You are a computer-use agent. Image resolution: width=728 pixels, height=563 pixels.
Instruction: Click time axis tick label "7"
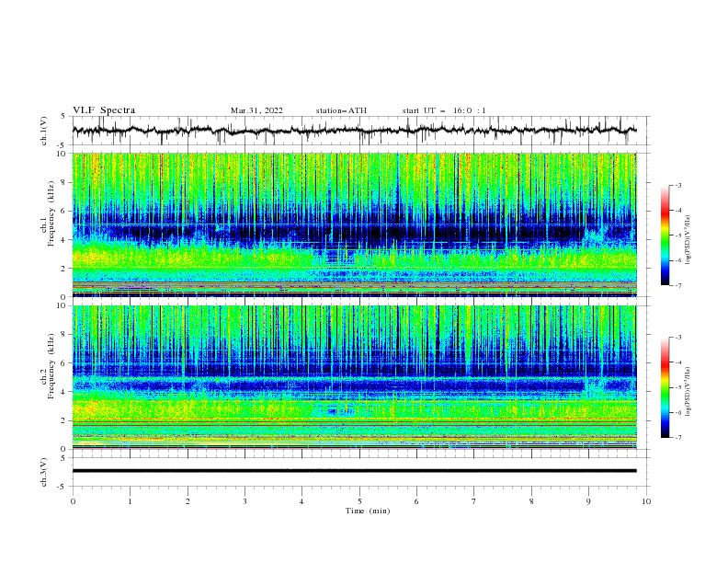[474, 501]
